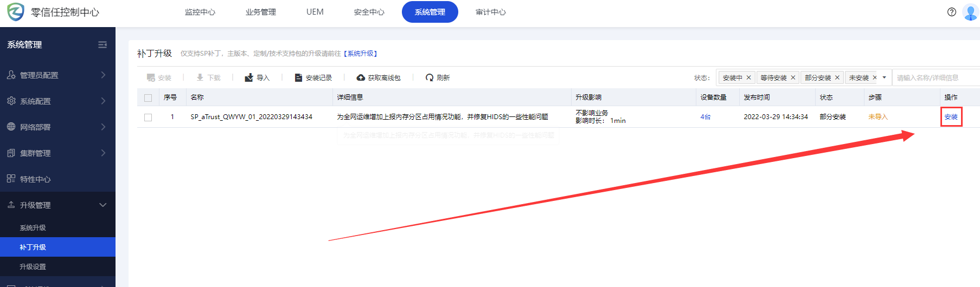Image resolution: width=980 pixels, height=287 pixels.
Task: Click the zero trust control center logo
Action: [16, 12]
